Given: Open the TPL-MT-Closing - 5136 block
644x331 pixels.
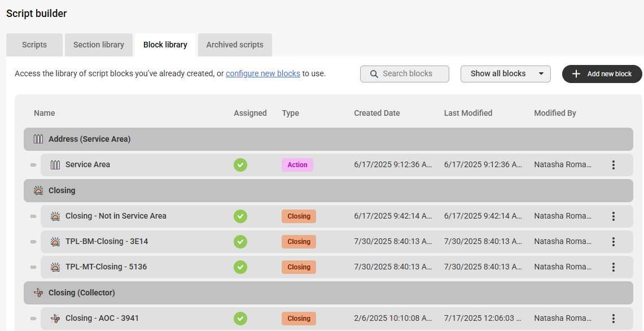Looking at the screenshot, I should [106, 267].
